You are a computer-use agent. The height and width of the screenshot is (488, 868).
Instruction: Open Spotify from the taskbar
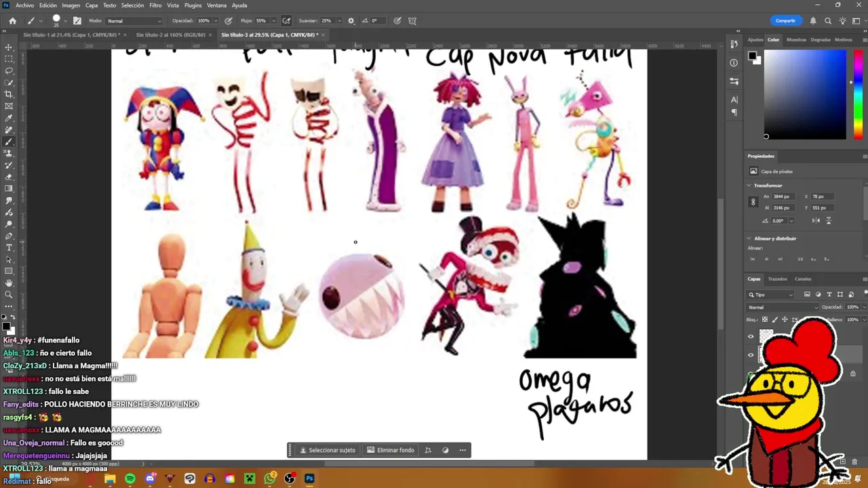pyautogui.click(x=130, y=479)
